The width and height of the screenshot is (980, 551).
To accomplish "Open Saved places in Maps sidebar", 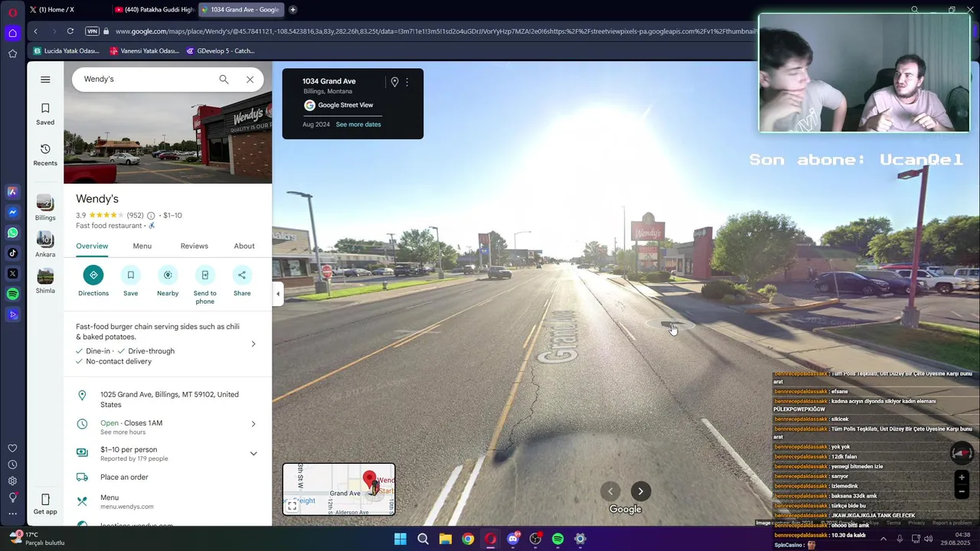I will pyautogui.click(x=45, y=114).
